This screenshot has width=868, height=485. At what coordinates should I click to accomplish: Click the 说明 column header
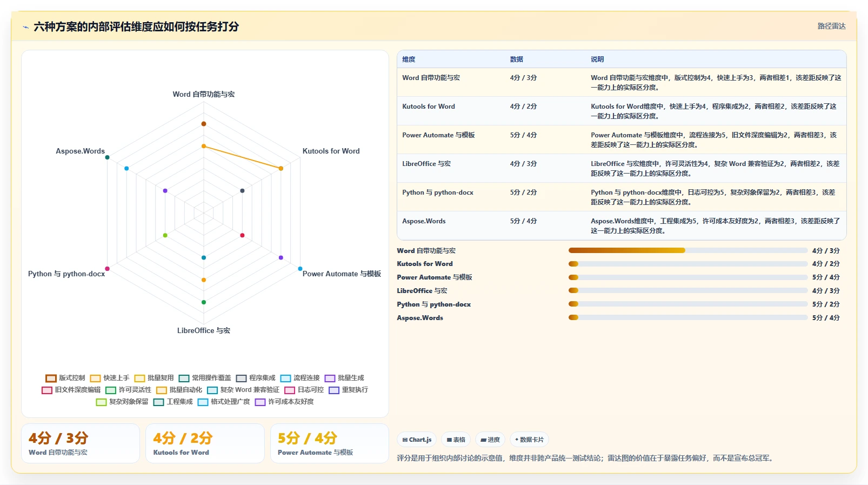click(x=597, y=59)
